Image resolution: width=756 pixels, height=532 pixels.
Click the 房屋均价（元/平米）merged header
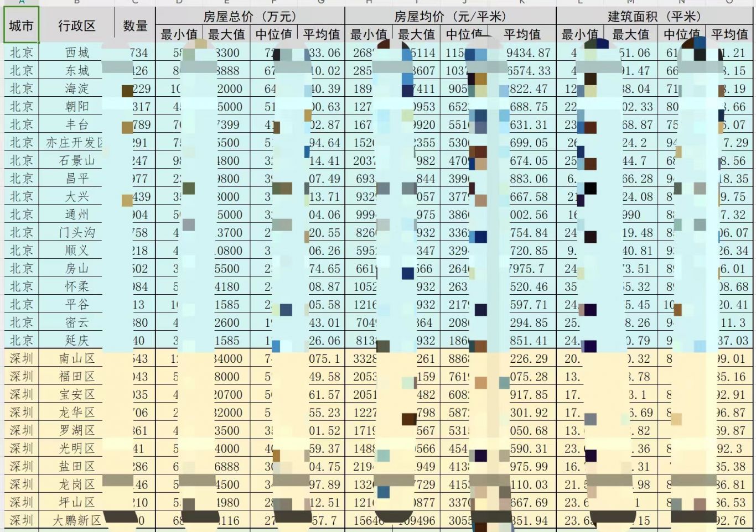coord(450,16)
